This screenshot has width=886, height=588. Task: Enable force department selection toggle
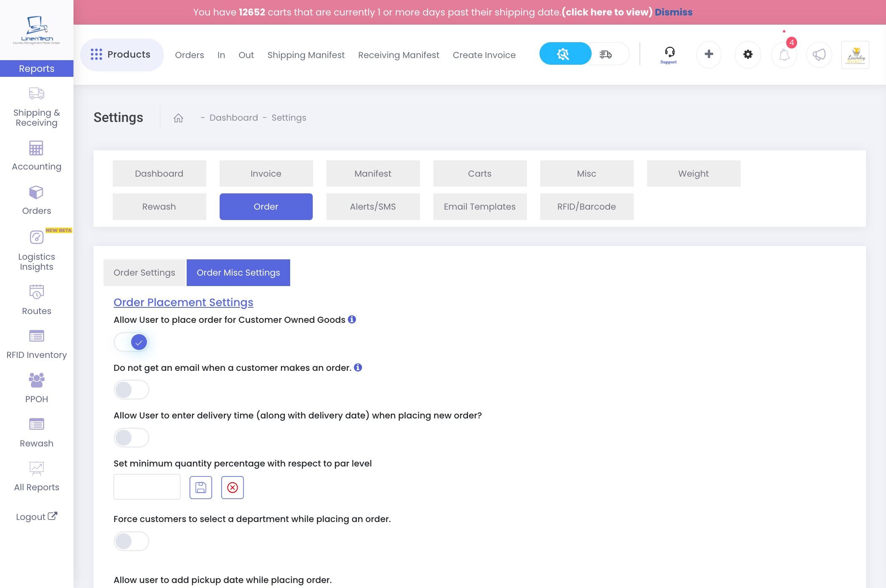pos(132,541)
